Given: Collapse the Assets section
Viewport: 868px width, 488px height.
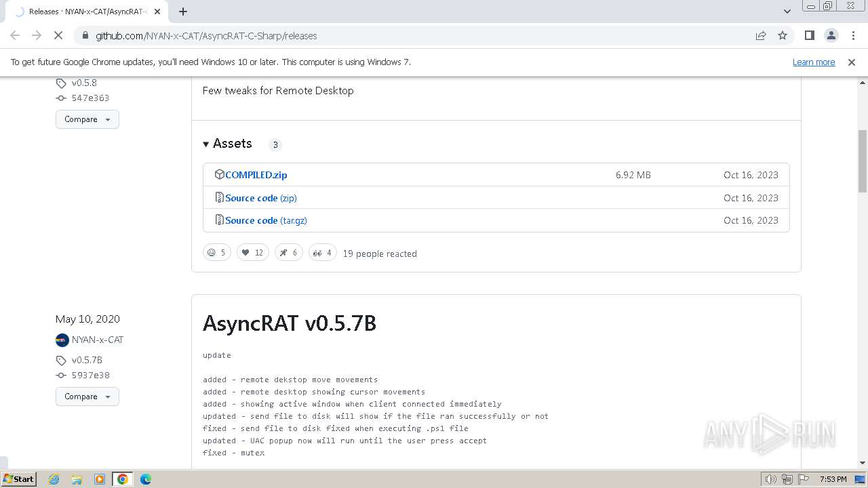Looking at the screenshot, I should pos(227,144).
